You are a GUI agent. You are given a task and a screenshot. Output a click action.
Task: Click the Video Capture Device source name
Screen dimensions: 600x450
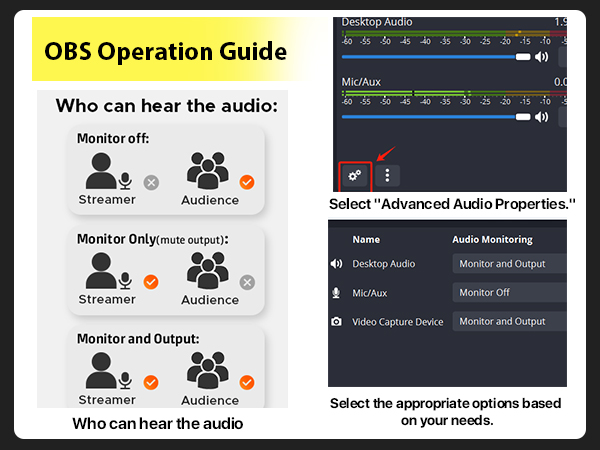tap(397, 322)
